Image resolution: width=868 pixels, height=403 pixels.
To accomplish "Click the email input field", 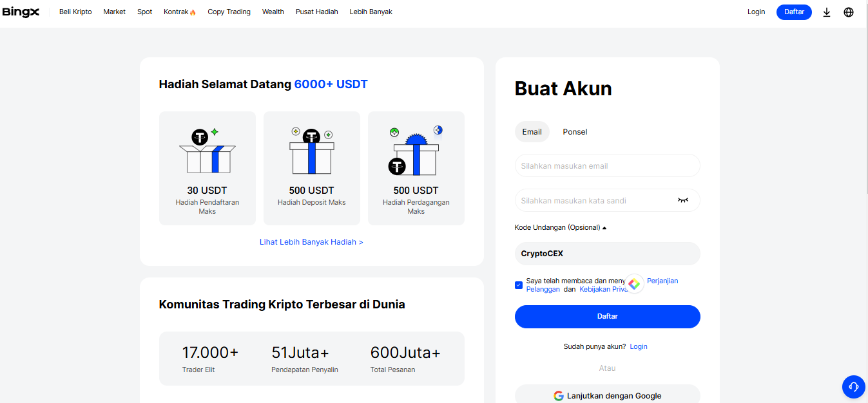I will pyautogui.click(x=607, y=165).
